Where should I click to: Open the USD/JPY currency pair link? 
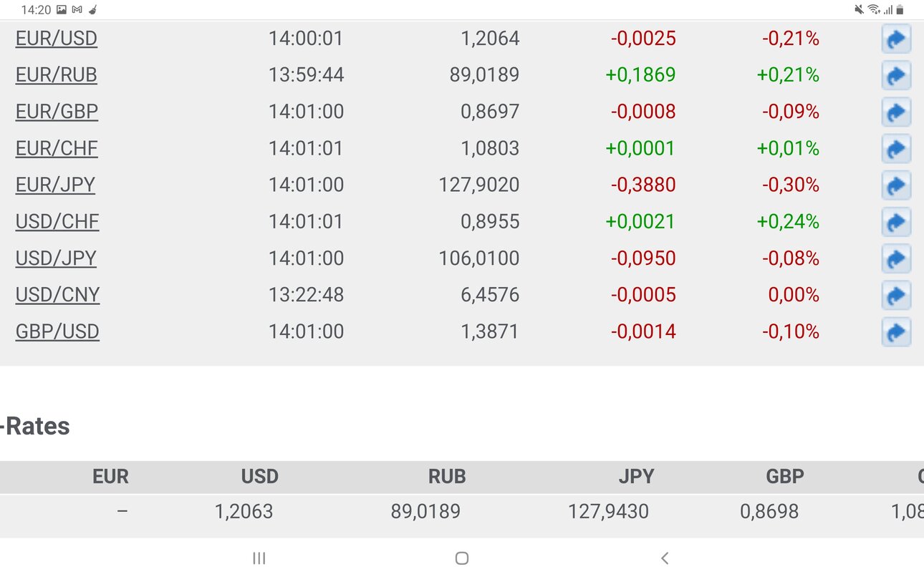point(57,258)
